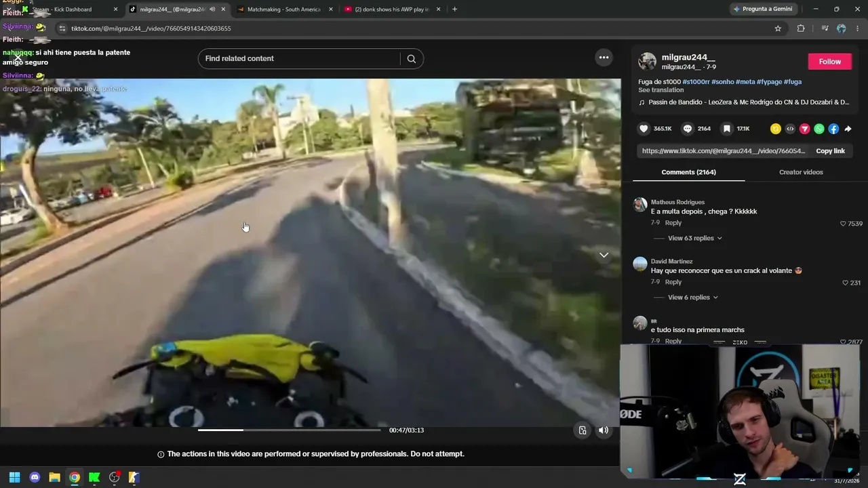The height and width of the screenshot is (488, 868).
Task: Open the Chrome profile avatar
Action: click(842, 28)
